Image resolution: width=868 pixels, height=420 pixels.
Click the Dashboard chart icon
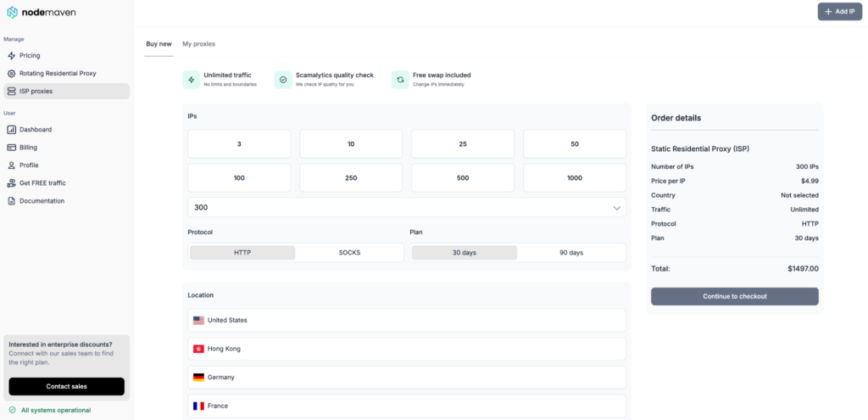(12, 130)
